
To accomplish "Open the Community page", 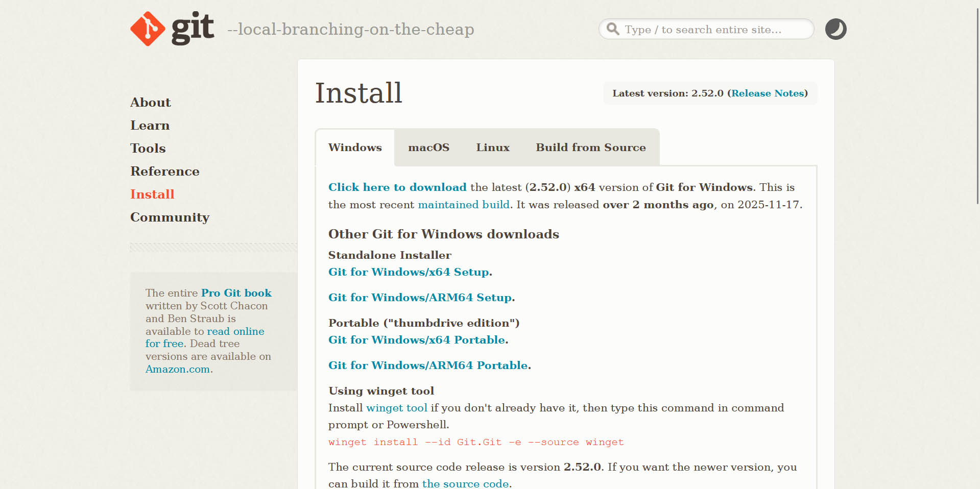I will (x=170, y=217).
